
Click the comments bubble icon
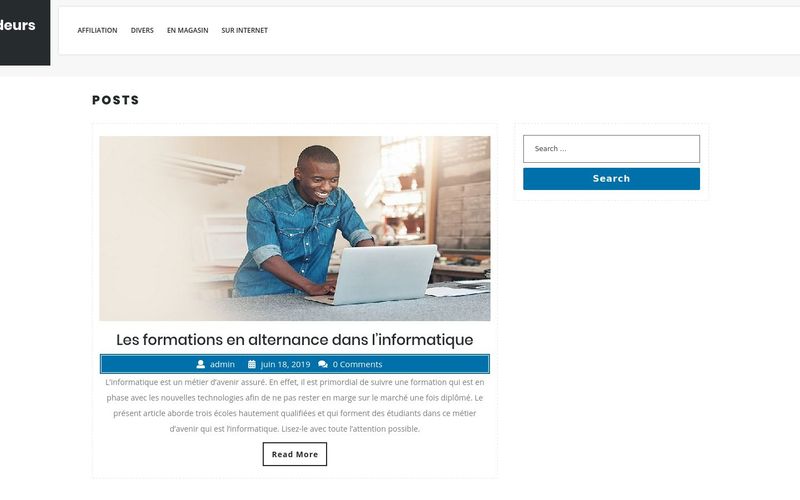click(322, 364)
